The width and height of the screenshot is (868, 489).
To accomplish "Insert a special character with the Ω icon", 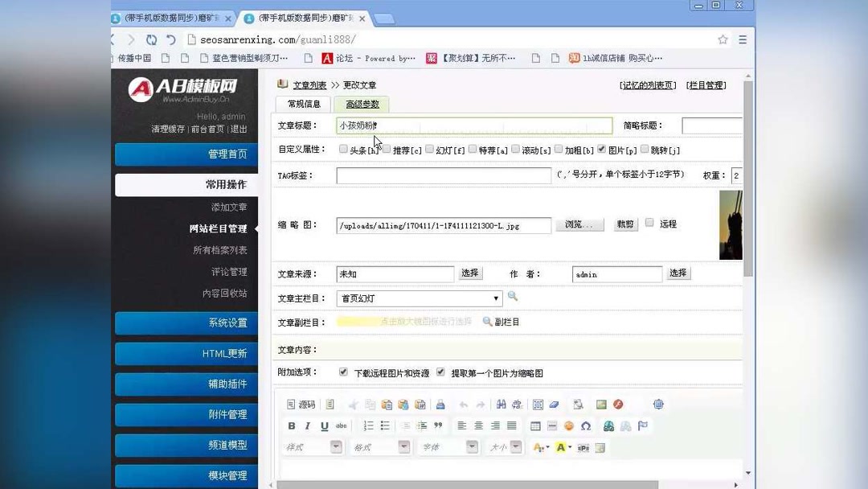I will (x=588, y=426).
